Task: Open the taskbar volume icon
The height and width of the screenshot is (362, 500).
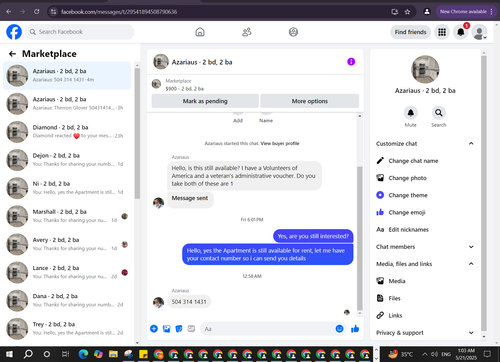Action: 434,354
